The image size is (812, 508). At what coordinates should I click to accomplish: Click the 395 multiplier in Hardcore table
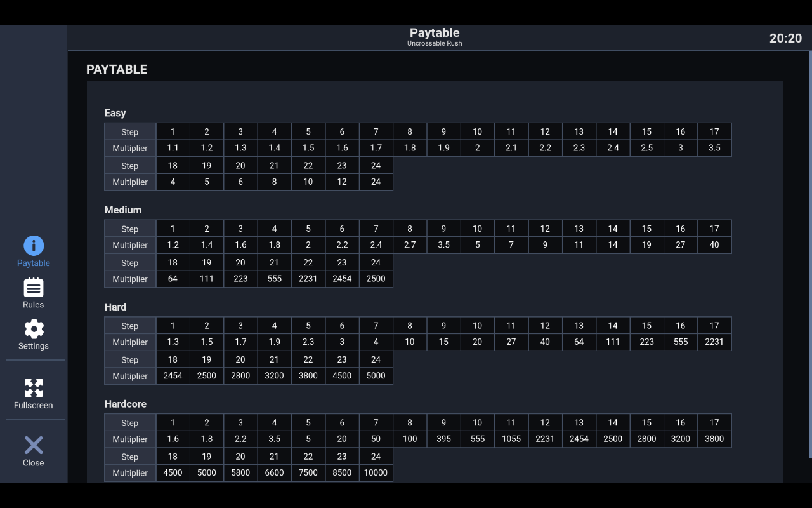tap(443, 439)
